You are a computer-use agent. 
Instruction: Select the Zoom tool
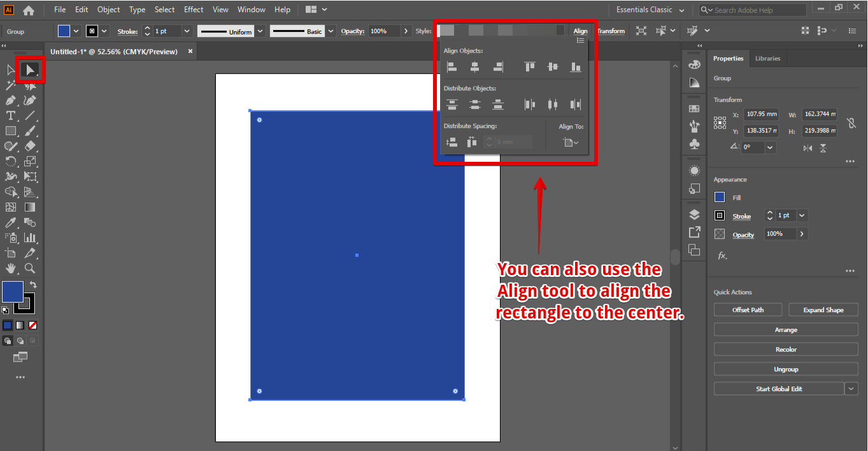point(30,268)
